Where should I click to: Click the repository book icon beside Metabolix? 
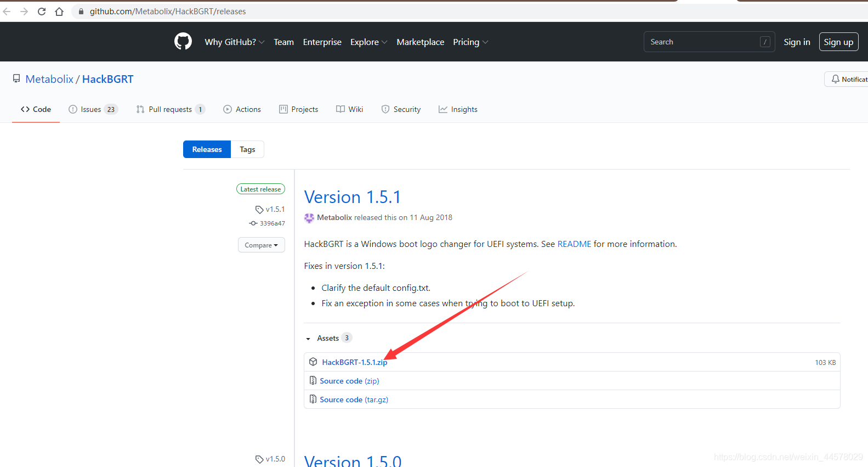[16, 79]
